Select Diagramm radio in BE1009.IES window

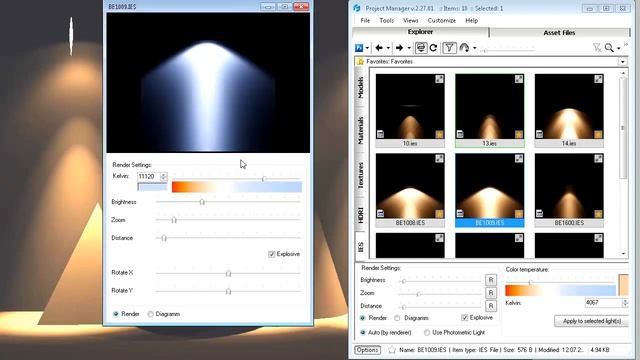tap(151, 314)
